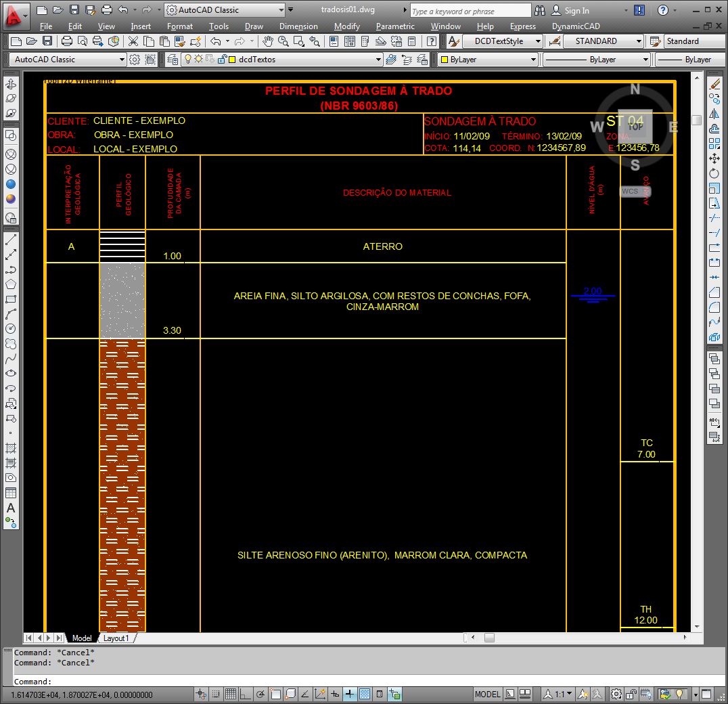Switch to the Model tab

pos(82,638)
